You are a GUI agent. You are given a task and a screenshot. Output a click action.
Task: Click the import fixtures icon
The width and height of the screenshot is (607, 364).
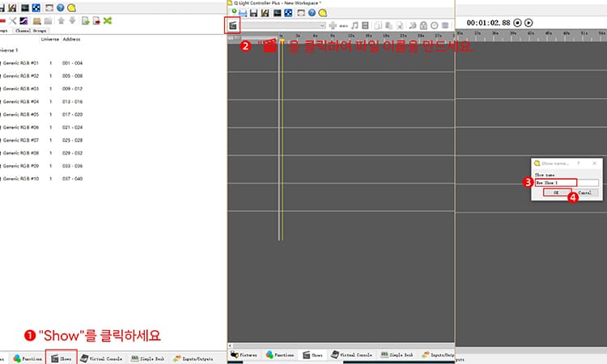point(85,21)
